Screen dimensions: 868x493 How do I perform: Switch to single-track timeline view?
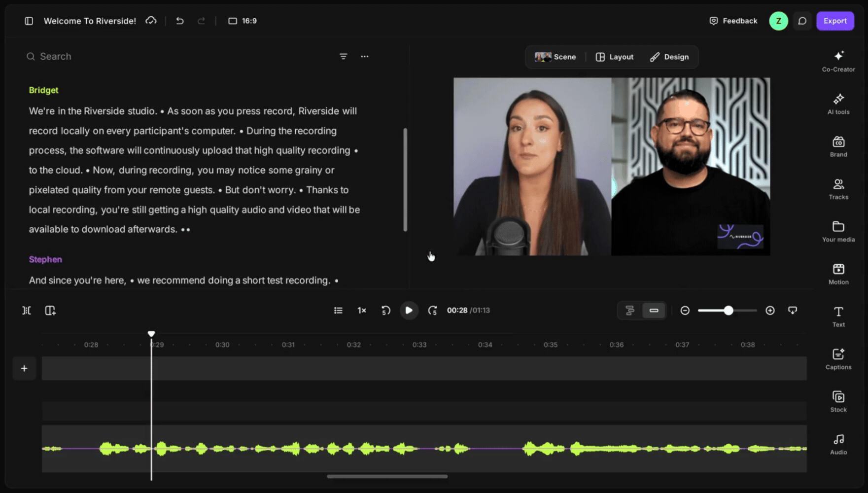pyautogui.click(x=654, y=310)
